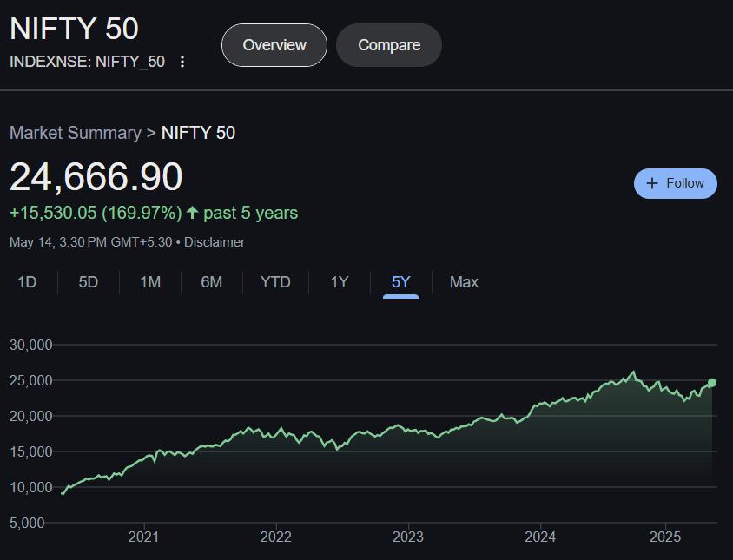Screen dimensions: 733x560
Task: Click the 10,000 y-axis label
Action: coord(31,487)
